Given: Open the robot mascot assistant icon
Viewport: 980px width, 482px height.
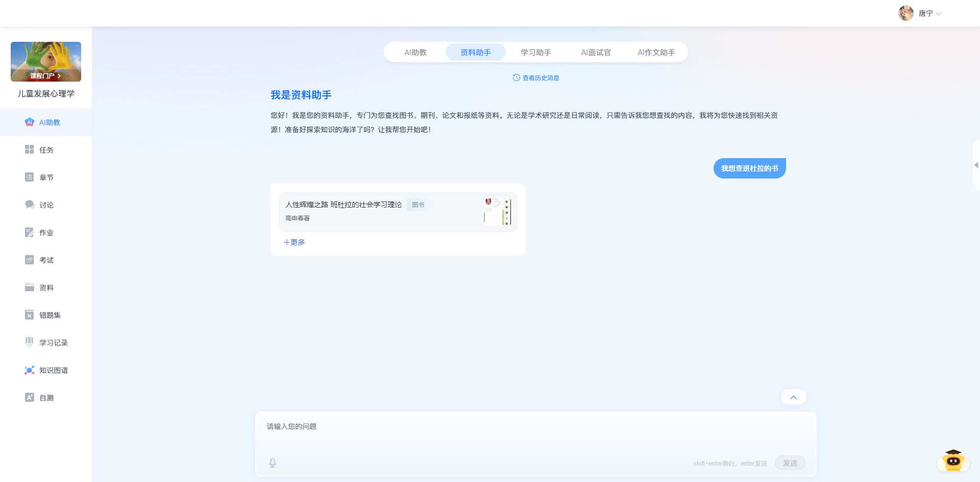Looking at the screenshot, I should point(952,461).
